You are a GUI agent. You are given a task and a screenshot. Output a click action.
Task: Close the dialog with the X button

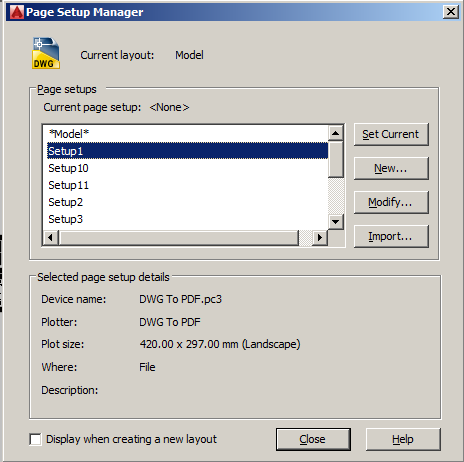[x=451, y=12]
